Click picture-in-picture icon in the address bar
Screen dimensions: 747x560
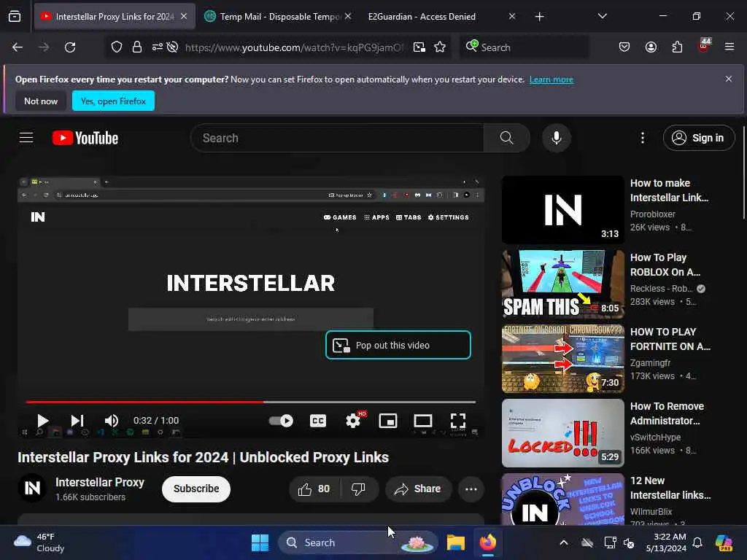coord(419,47)
